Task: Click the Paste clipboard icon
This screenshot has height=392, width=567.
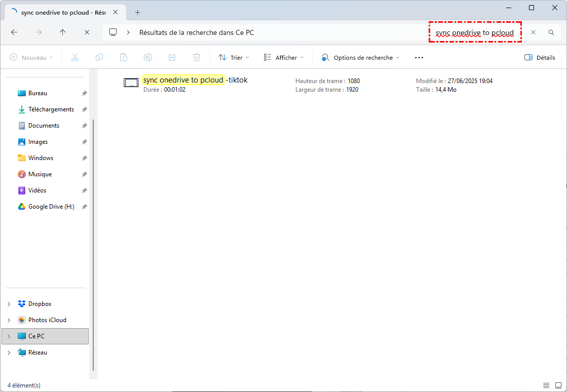Action: (x=124, y=58)
